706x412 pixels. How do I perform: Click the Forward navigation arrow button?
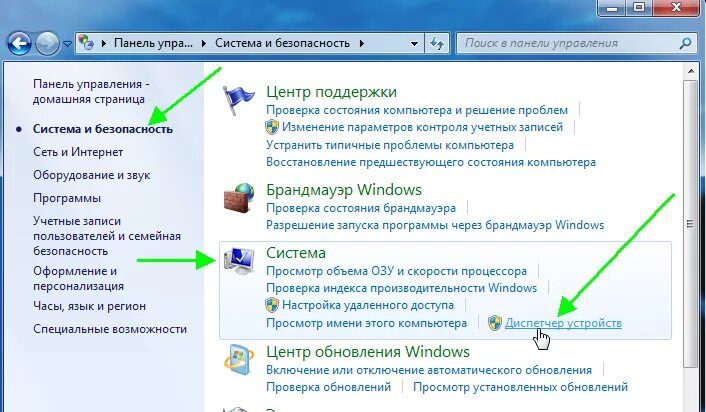click(47, 44)
